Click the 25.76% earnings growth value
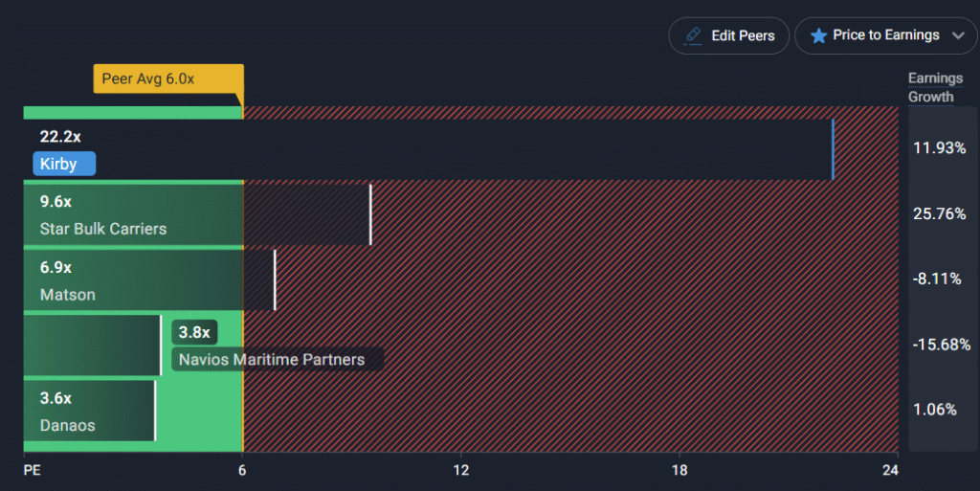Viewport: 980px width, 491px height. tap(940, 213)
